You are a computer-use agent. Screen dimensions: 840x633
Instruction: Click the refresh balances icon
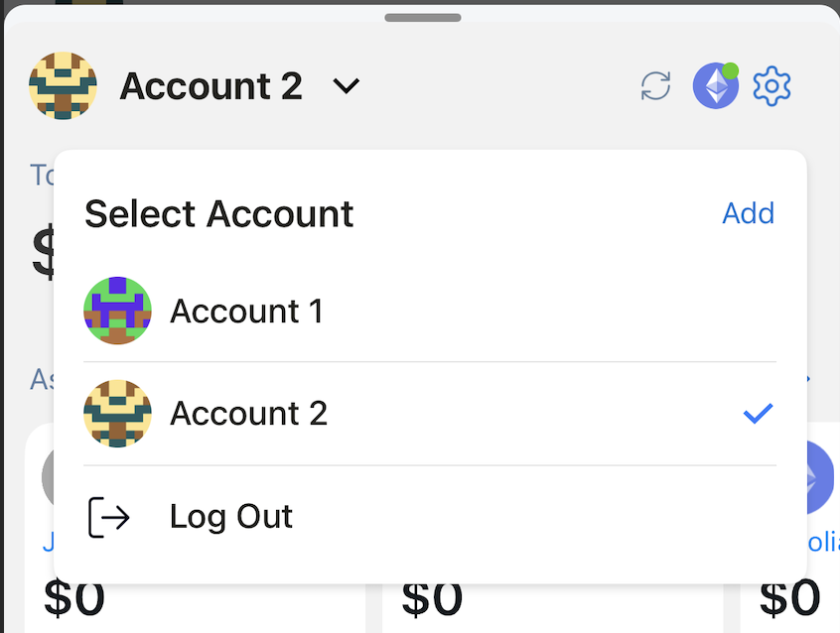click(655, 86)
